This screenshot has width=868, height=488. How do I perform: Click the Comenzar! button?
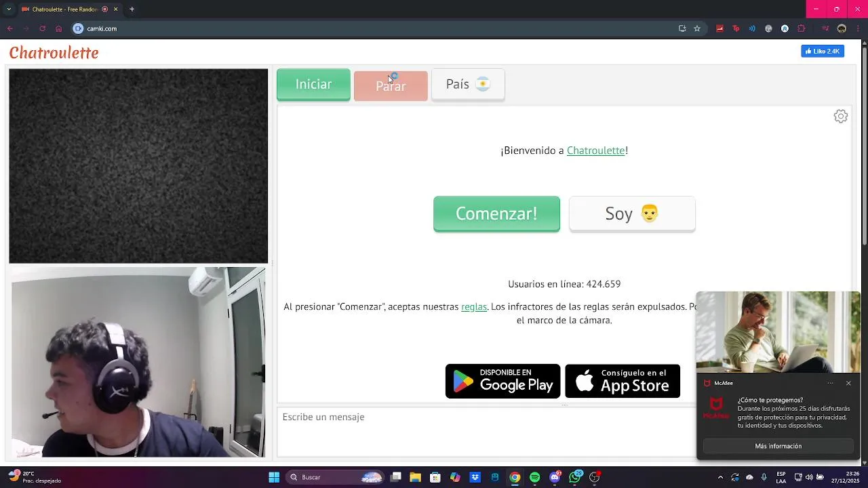(x=496, y=213)
